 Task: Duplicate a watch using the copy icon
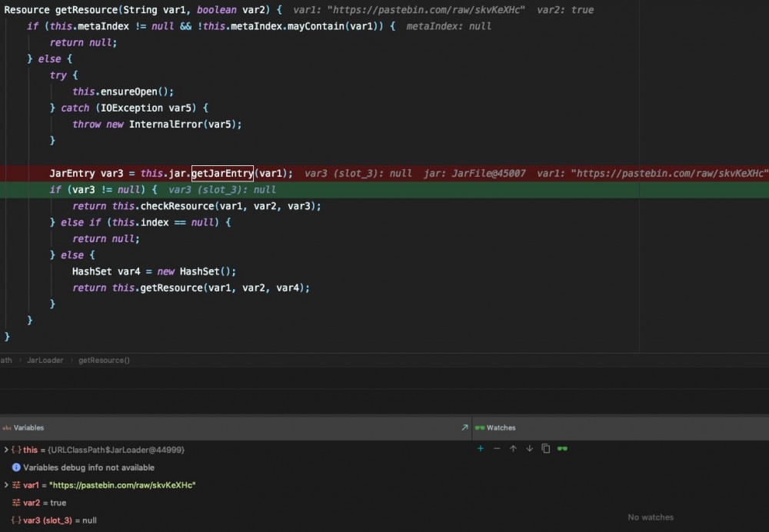click(x=546, y=448)
